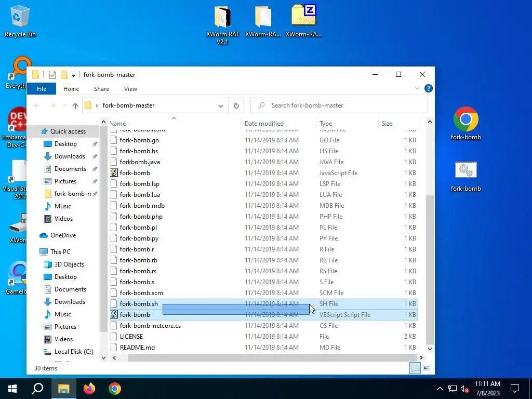Viewport: 532px width, 399px height.
Task: Open the muted volume tray icon
Action: click(465, 389)
